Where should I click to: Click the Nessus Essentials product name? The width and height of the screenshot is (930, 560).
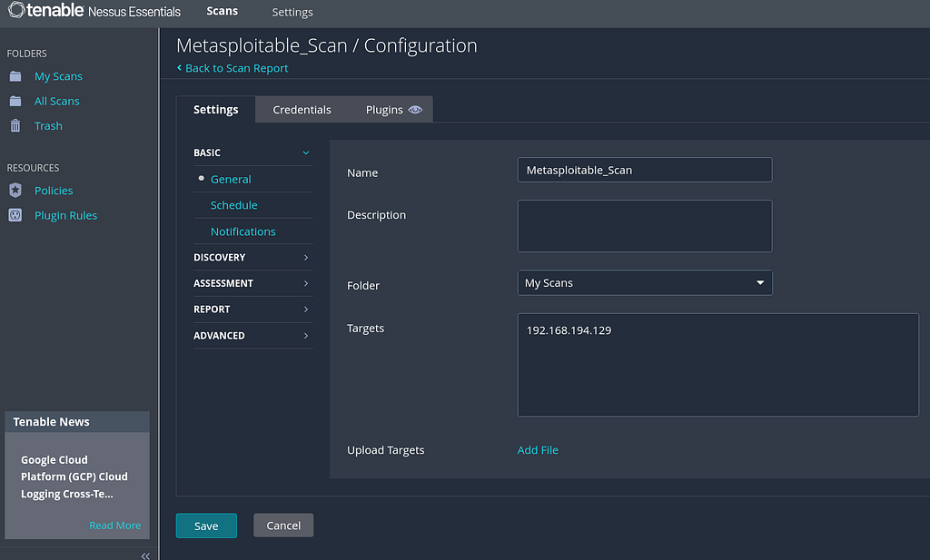(134, 12)
